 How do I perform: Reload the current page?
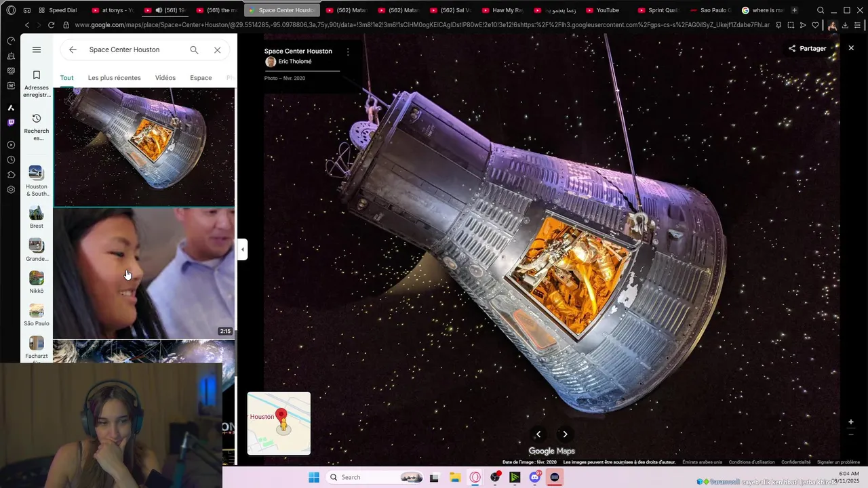(52, 25)
